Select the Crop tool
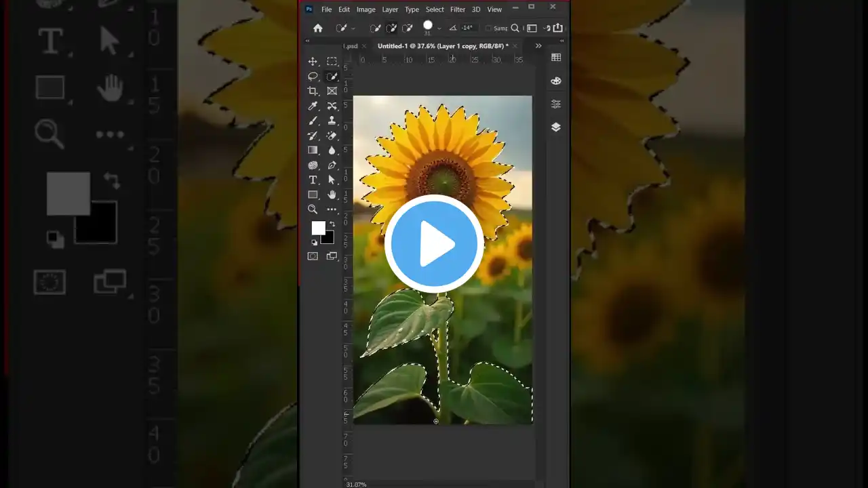The height and width of the screenshot is (488, 868). 313,90
